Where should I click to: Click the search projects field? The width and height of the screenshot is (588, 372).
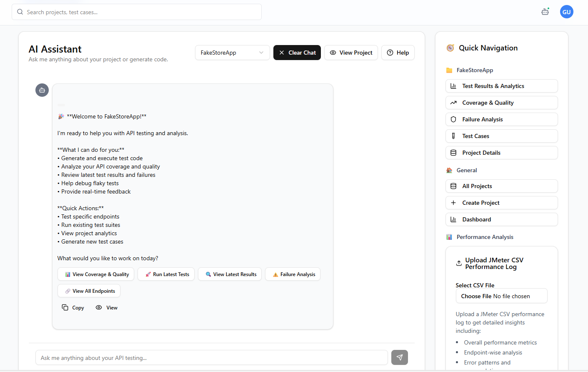click(137, 12)
